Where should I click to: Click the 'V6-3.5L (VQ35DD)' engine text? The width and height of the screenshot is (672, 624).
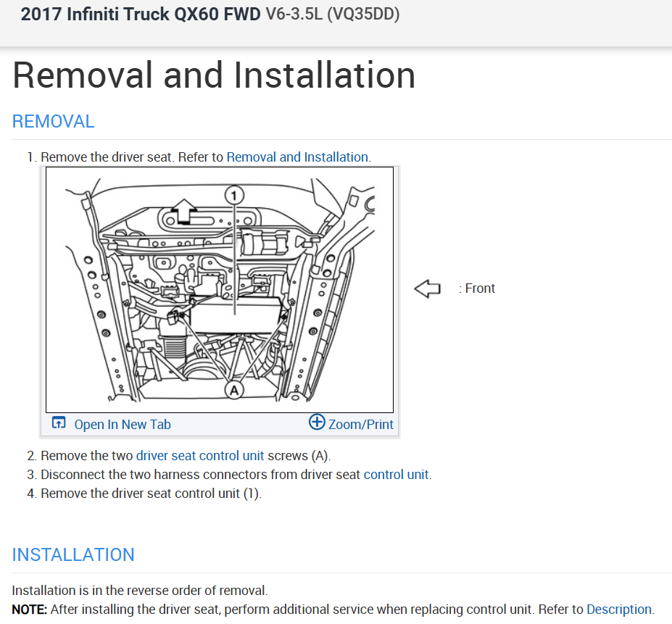click(x=333, y=14)
